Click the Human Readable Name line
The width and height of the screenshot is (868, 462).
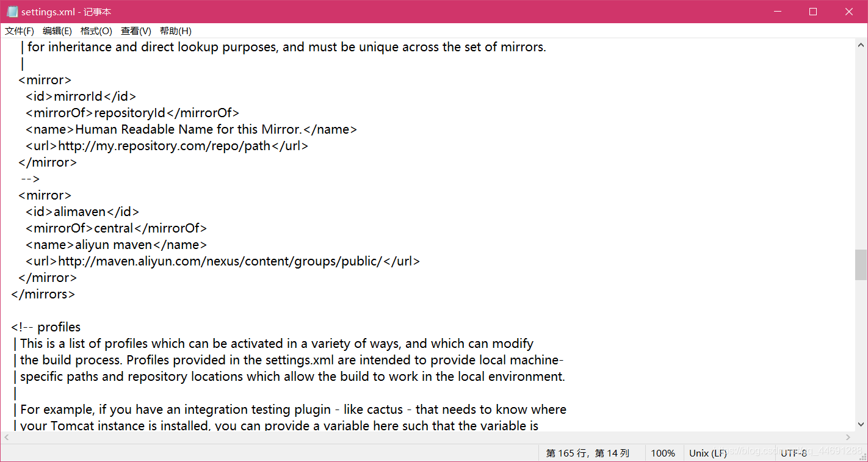tap(191, 129)
